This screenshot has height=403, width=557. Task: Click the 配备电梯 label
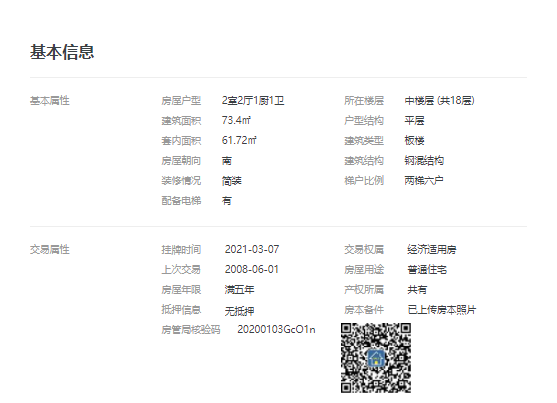point(181,201)
